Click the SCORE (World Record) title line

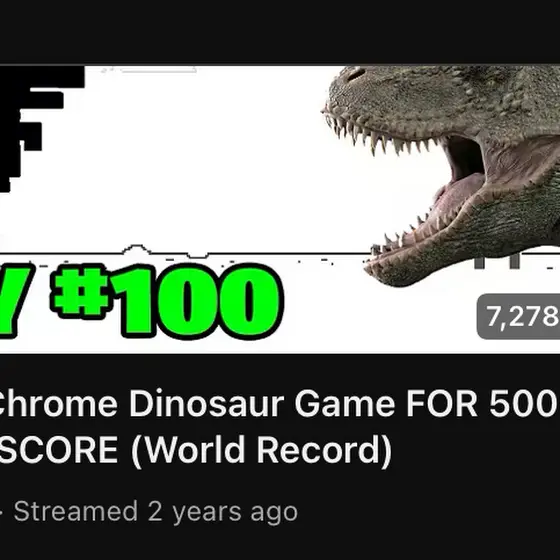[x=196, y=449]
